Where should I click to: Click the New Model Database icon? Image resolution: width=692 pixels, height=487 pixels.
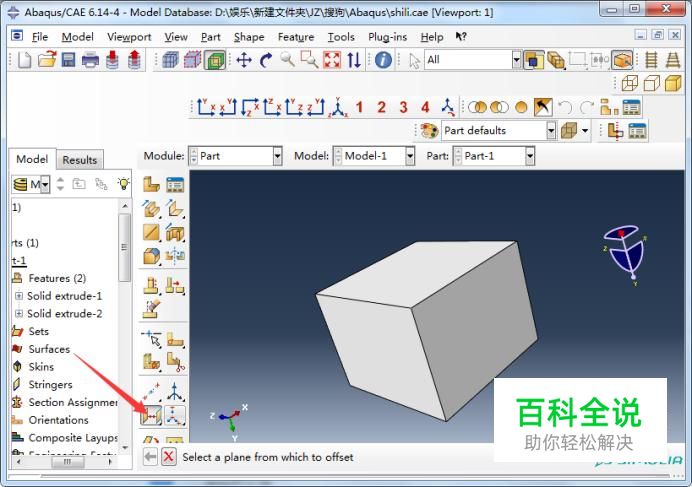24,60
